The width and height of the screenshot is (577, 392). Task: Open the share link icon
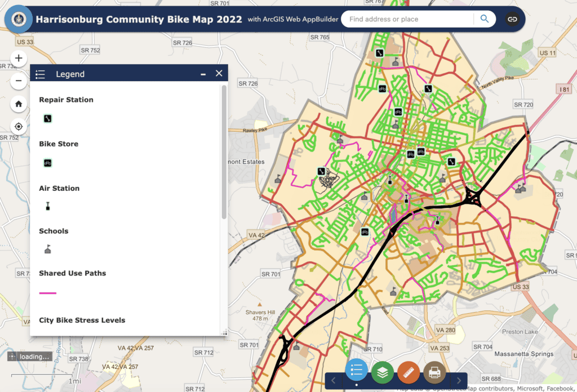[x=512, y=19]
